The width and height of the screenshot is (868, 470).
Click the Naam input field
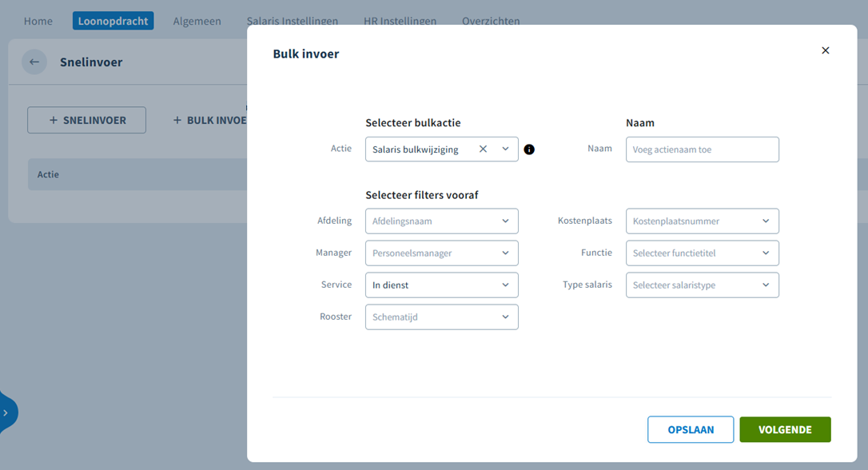703,149
